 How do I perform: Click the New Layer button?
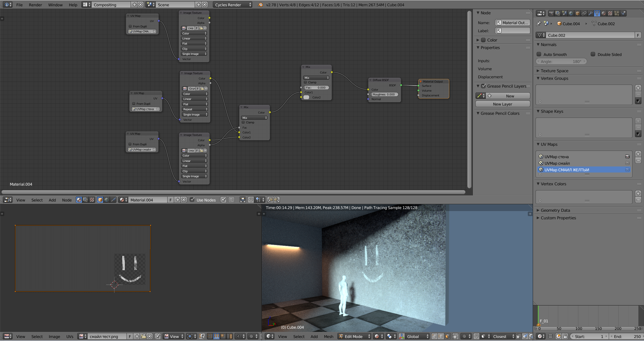pyautogui.click(x=502, y=104)
